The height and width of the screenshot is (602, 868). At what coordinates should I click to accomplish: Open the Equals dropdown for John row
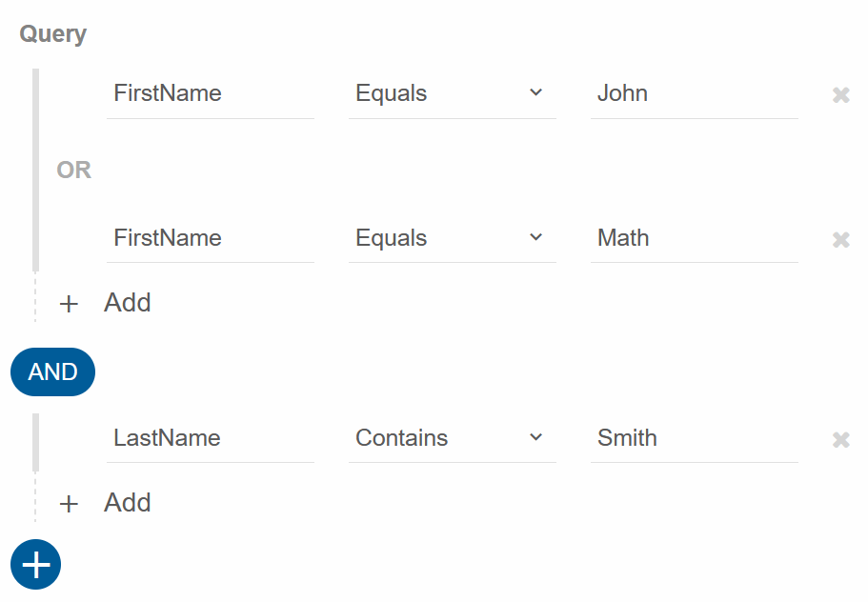point(453,93)
